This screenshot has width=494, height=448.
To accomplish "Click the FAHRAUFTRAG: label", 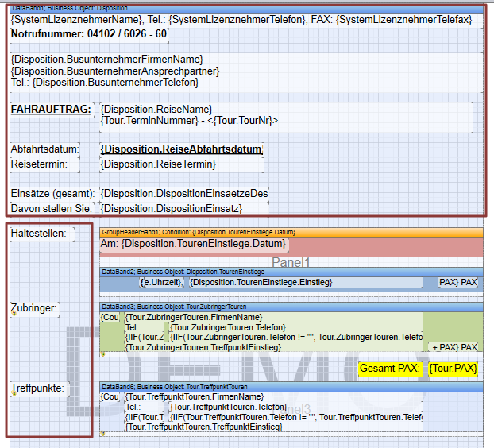I will coord(52,110).
